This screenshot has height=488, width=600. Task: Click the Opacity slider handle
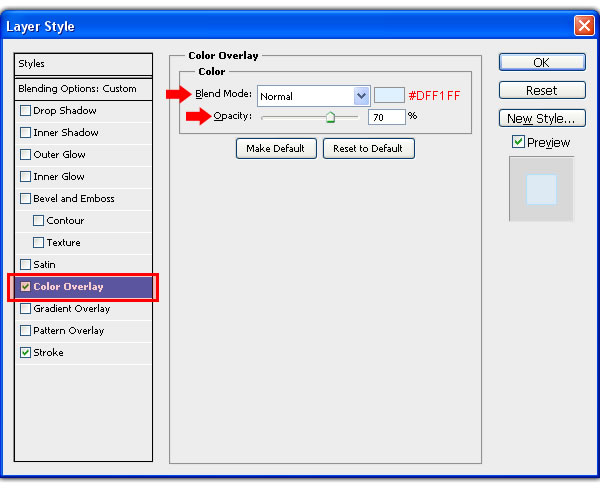pos(330,117)
